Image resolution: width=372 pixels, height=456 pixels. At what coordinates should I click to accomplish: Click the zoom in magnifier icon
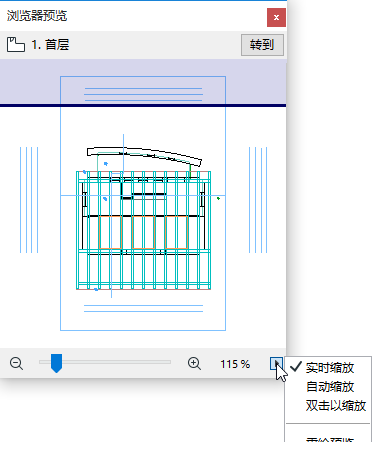coord(194,364)
